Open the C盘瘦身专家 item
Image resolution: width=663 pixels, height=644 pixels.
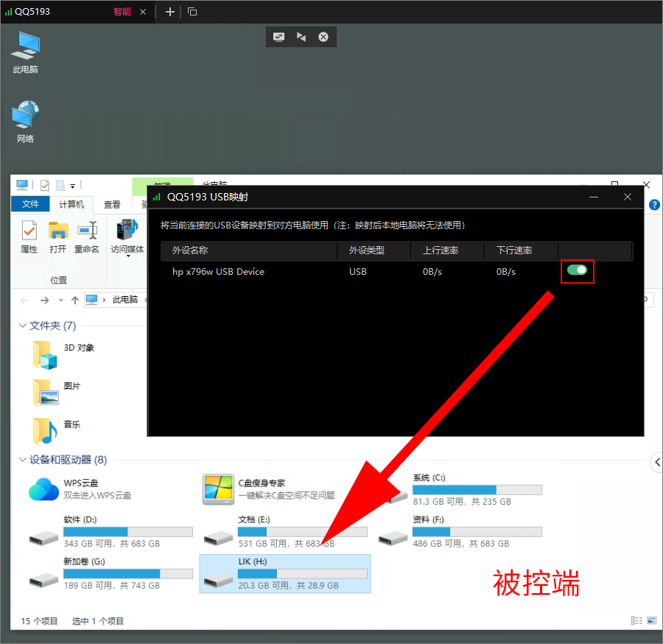click(269, 489)
